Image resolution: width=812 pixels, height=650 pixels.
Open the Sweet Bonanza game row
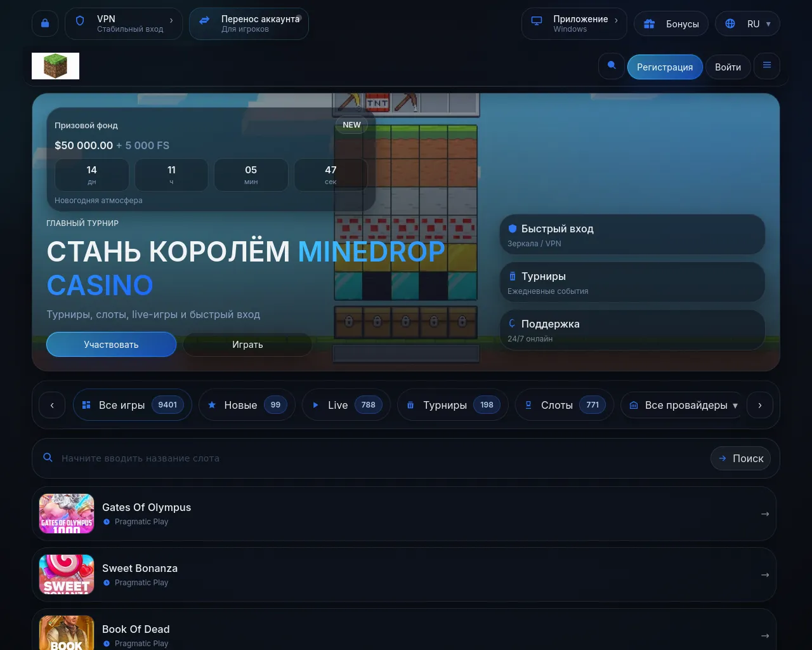(404, 574)
